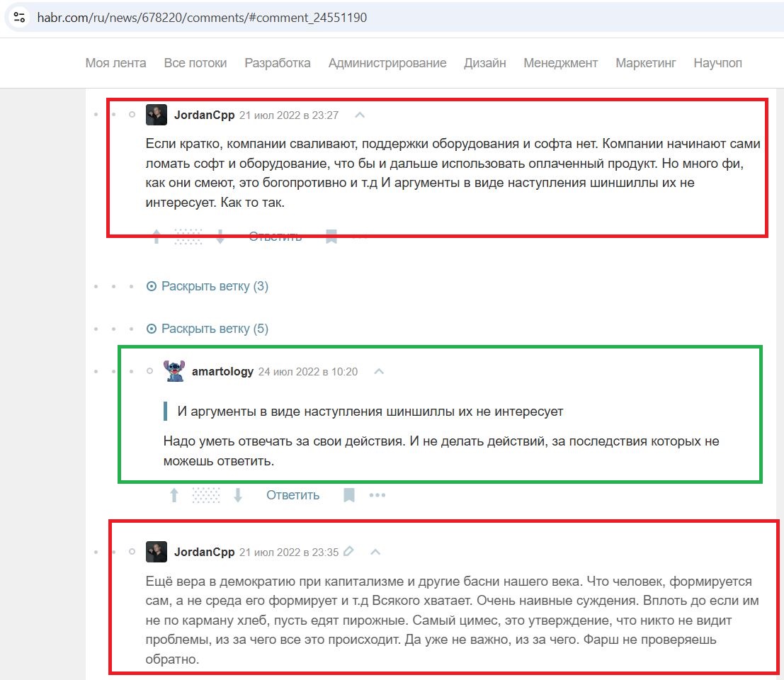Image resolution: width=784 pixels, height=680 pixels.
Task: Downvote amartology's comment
Action: point(238,495)
